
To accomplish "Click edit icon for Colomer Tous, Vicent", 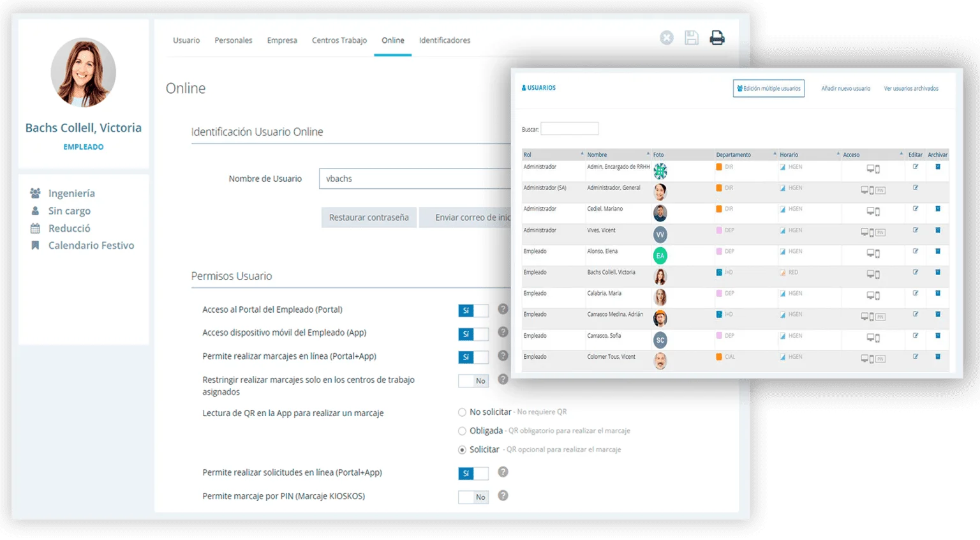I will coord(916,357).
